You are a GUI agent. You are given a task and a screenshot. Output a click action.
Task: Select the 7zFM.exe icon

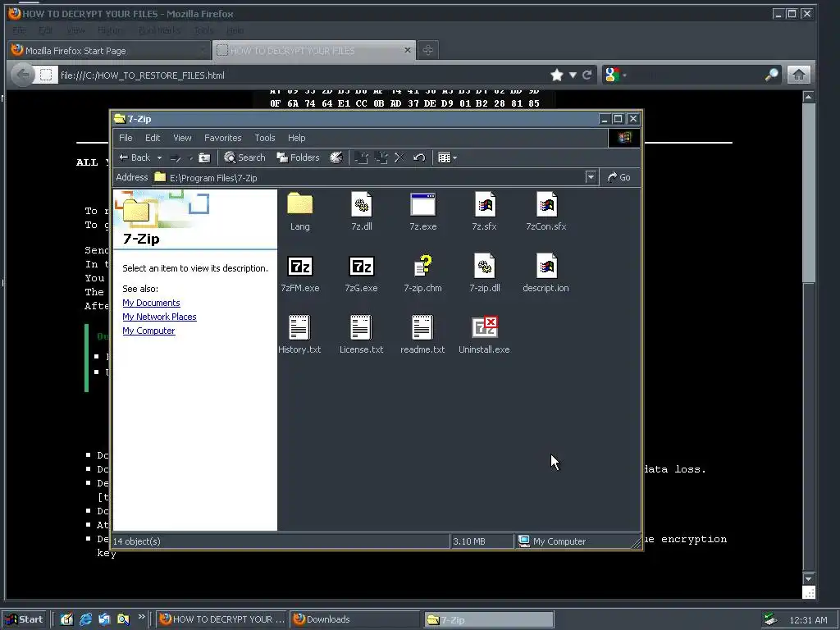point(299,266)
